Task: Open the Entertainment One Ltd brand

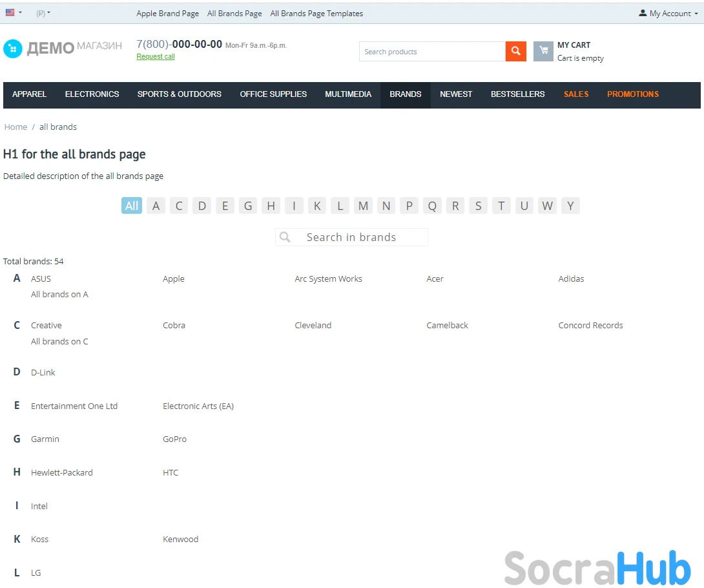Action: [x=74, y=406]
